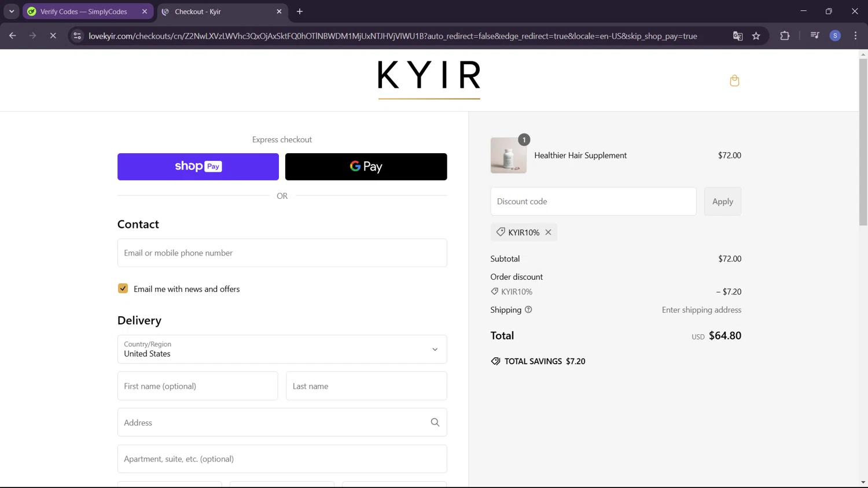Click the Last name field

(x=366, y=386)
